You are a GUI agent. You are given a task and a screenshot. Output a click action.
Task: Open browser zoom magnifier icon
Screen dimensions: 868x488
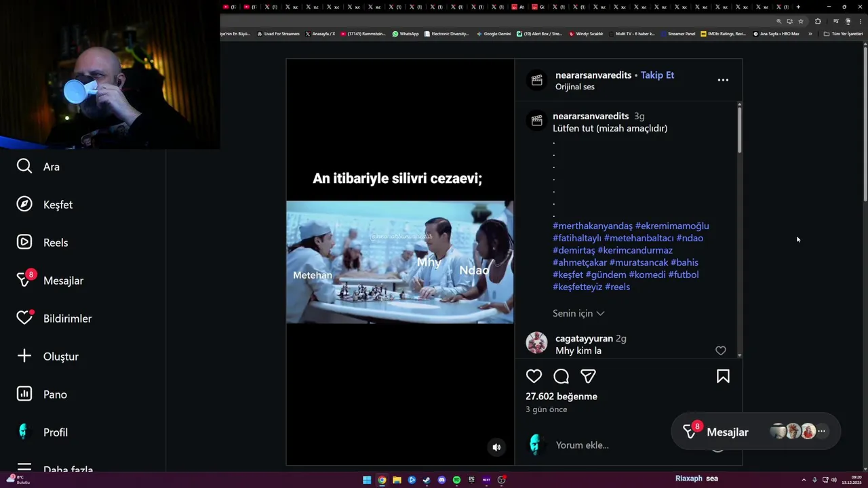(778, 21)
